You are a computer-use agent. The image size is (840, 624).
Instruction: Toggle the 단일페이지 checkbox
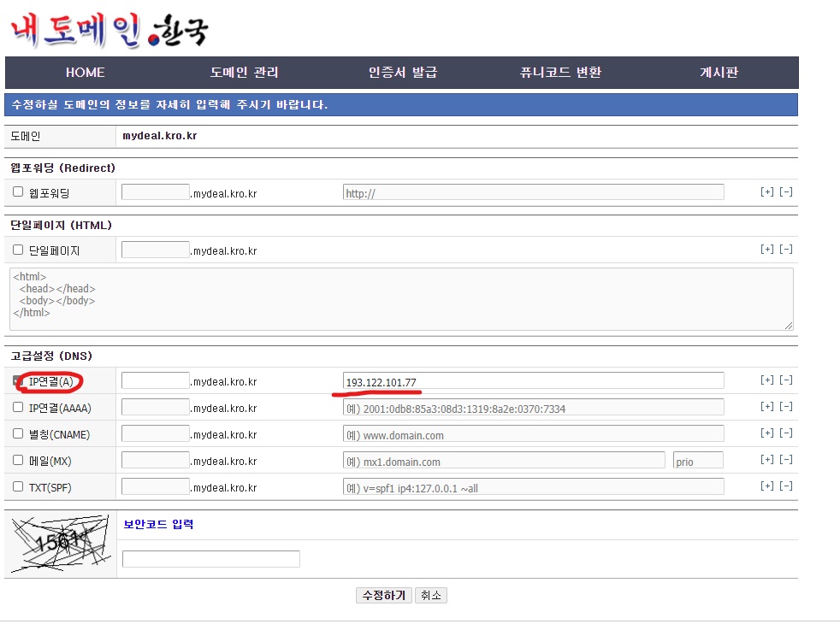pyautogui.click(x=18, y=250)
